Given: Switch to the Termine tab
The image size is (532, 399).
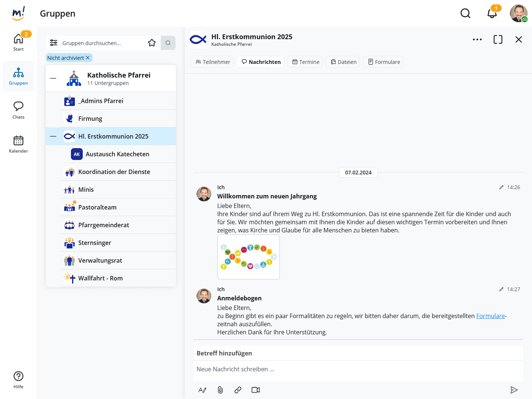Looking at the screenshot, I should (306, 62).
